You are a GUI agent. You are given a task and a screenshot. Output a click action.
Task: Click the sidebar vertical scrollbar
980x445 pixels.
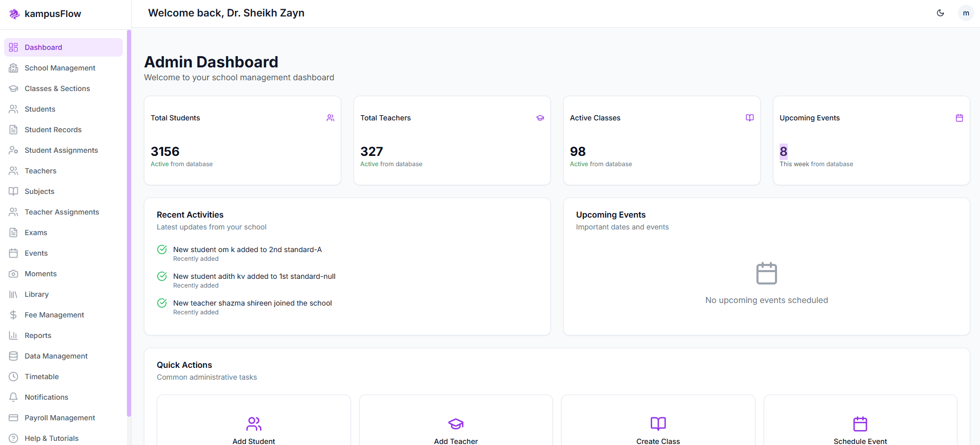click(129, 223)
